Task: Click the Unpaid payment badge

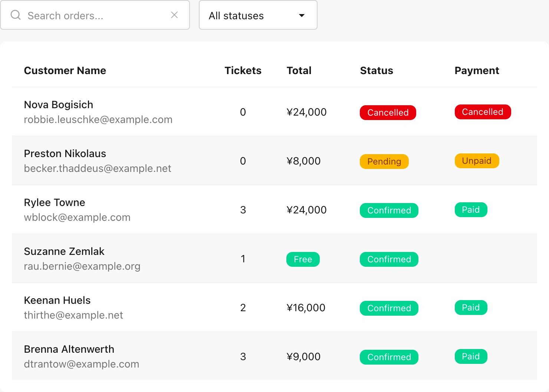Action: tap(477, 161)
